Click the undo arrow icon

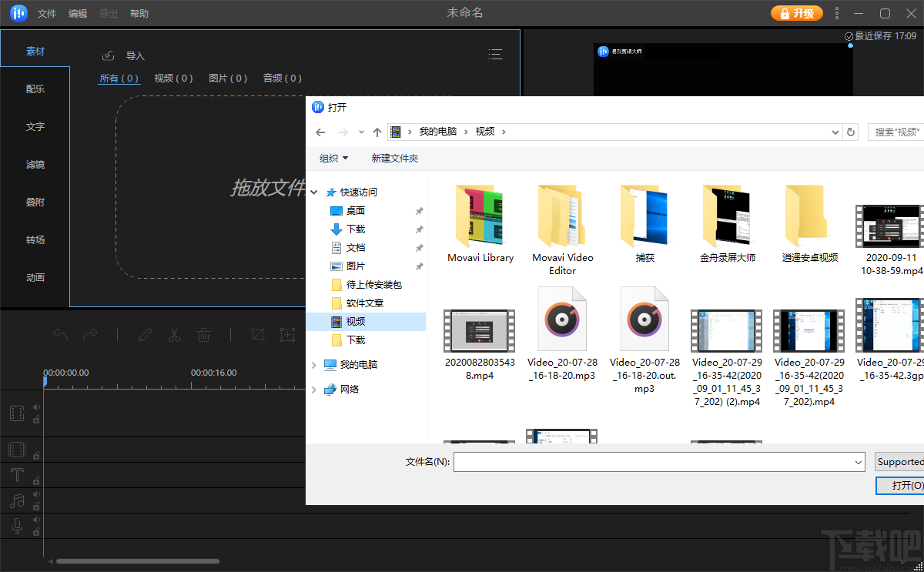click(x=59, y=334)
